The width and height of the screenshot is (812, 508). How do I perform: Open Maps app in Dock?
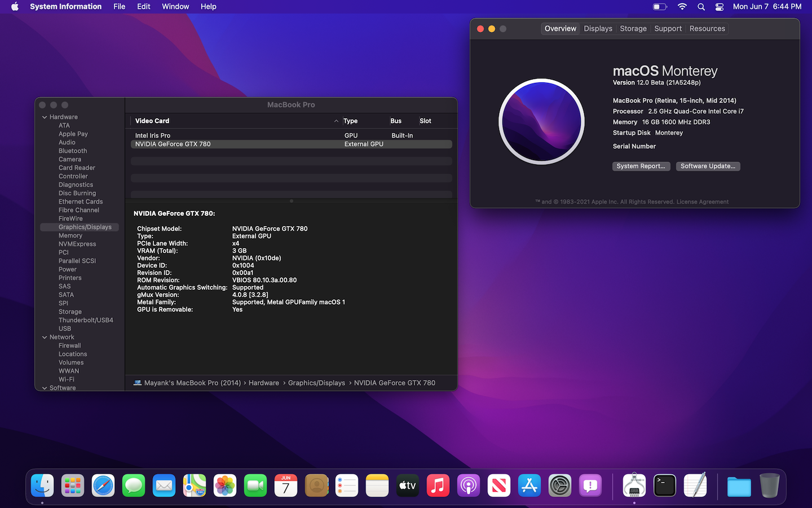[x=195, y=485]
